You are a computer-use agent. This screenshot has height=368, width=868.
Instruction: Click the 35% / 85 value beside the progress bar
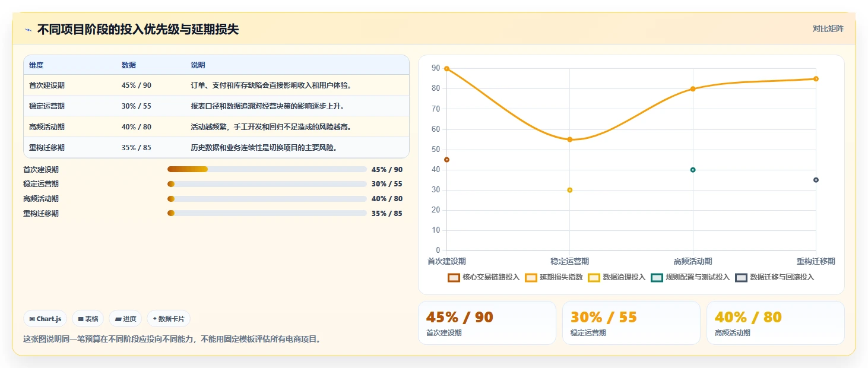coord(387,214)
